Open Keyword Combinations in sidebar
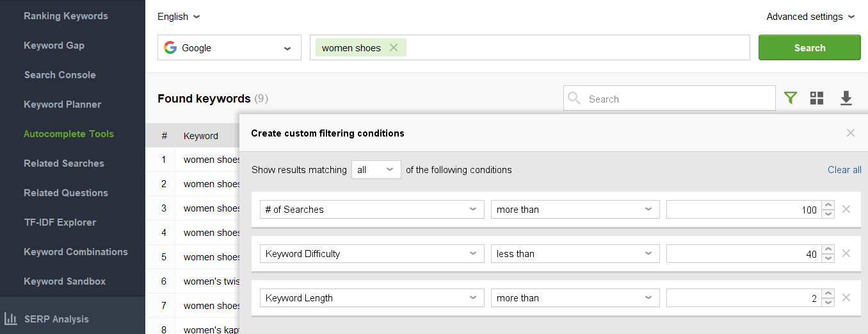868x334 pixels. point(76,252)
